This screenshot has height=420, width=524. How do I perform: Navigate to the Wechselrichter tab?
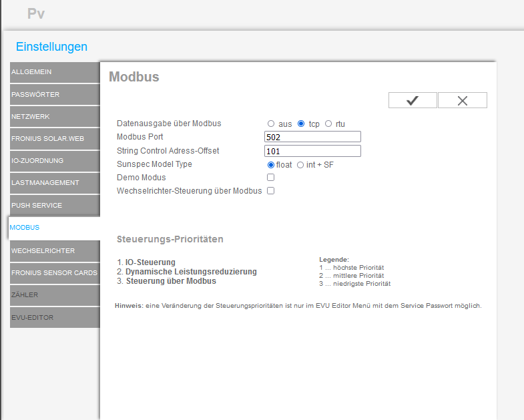54,251
